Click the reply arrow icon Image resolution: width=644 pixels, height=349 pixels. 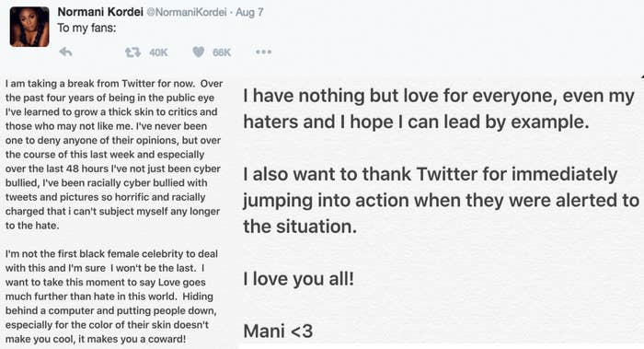65,52
